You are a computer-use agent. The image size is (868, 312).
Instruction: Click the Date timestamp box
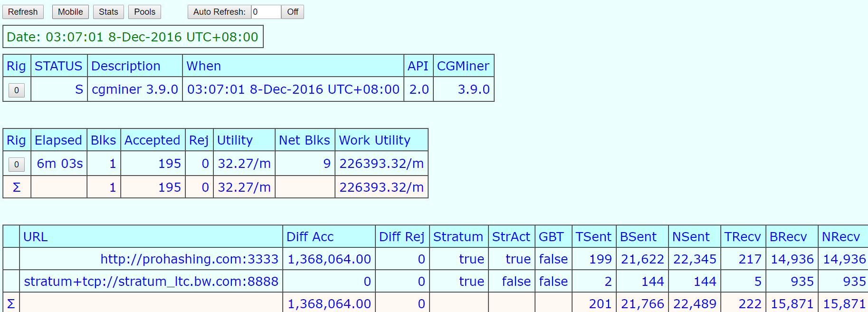pos(133,37)
